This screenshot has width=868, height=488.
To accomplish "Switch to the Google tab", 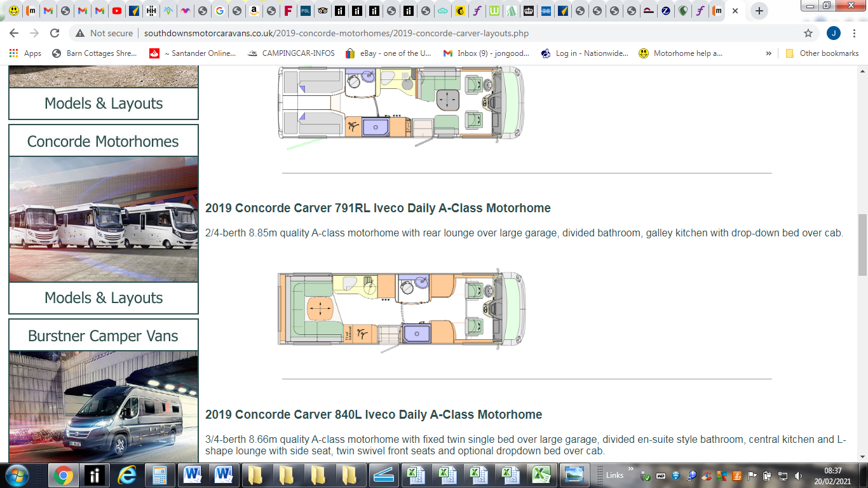I will 219,11.
